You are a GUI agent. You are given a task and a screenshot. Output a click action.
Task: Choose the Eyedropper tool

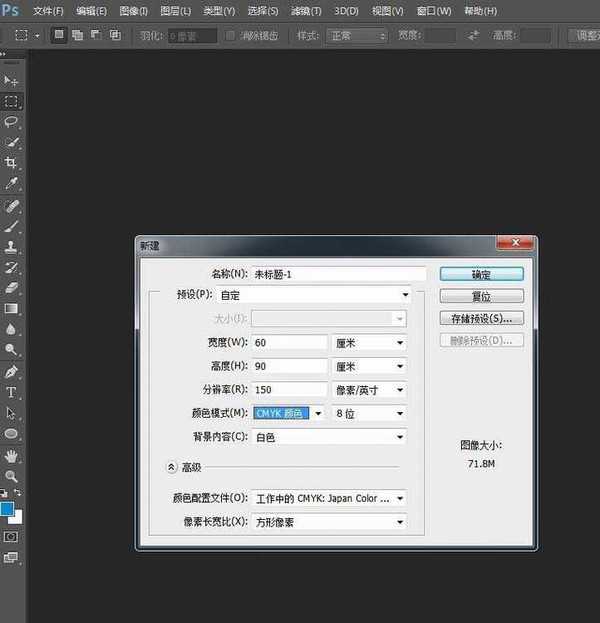(12, 184)
